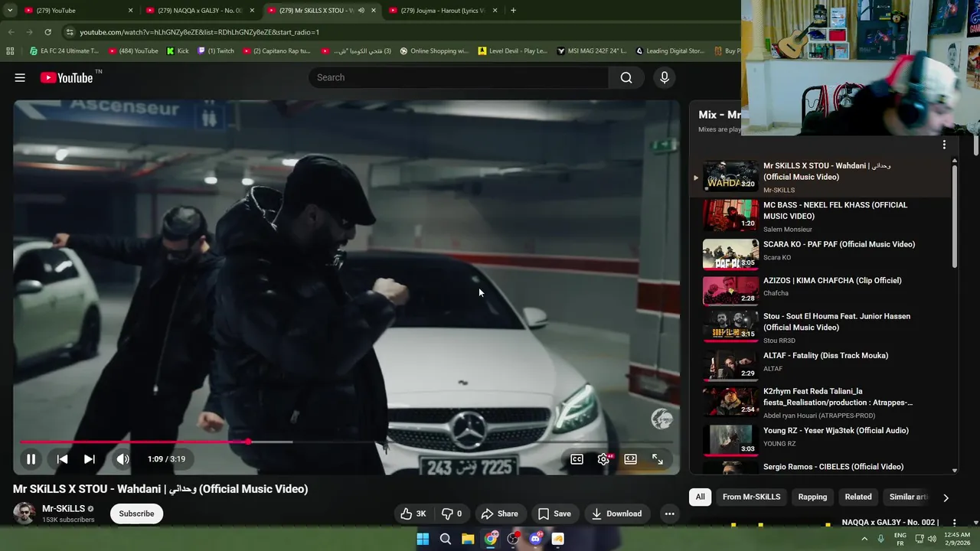Pause the playing video
Image resolution: width=980 pixels, height=551 pixels.
(x=31, y=459)
